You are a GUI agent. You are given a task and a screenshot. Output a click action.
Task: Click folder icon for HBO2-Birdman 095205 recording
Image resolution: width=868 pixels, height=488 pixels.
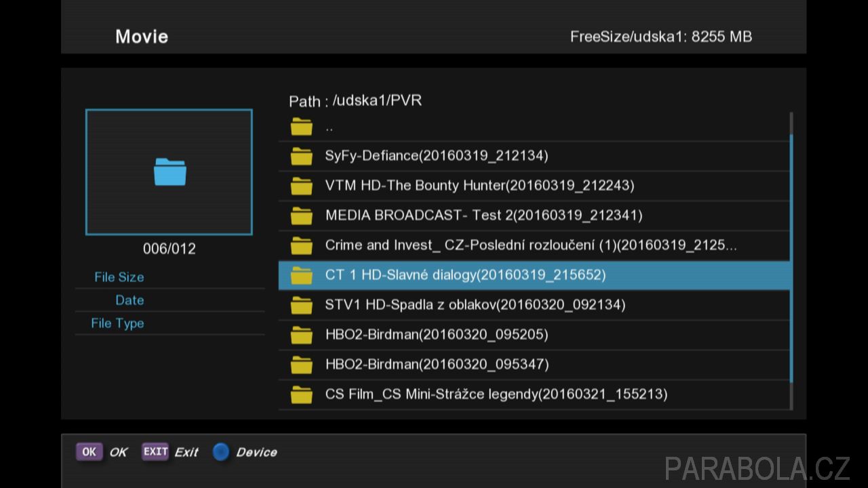(302, 335)
